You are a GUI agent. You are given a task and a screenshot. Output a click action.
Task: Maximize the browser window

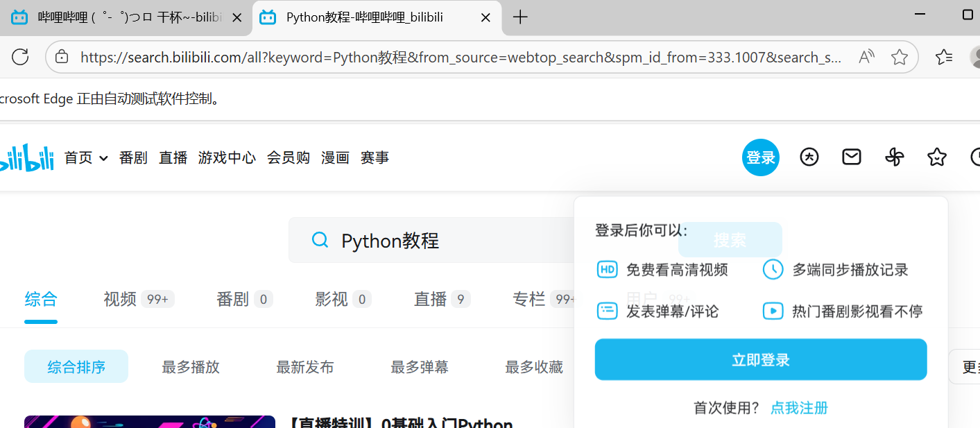[x=968, y=15]
